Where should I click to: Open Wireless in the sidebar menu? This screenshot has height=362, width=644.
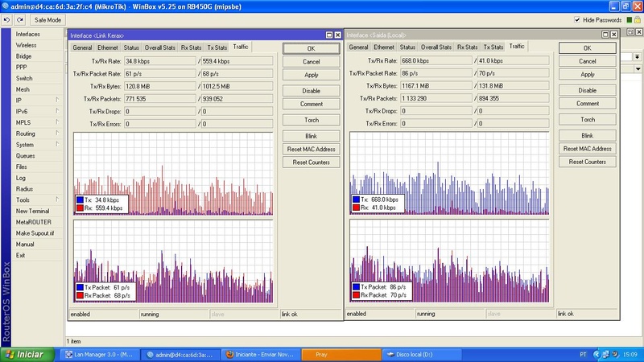[x=27, y=45]
